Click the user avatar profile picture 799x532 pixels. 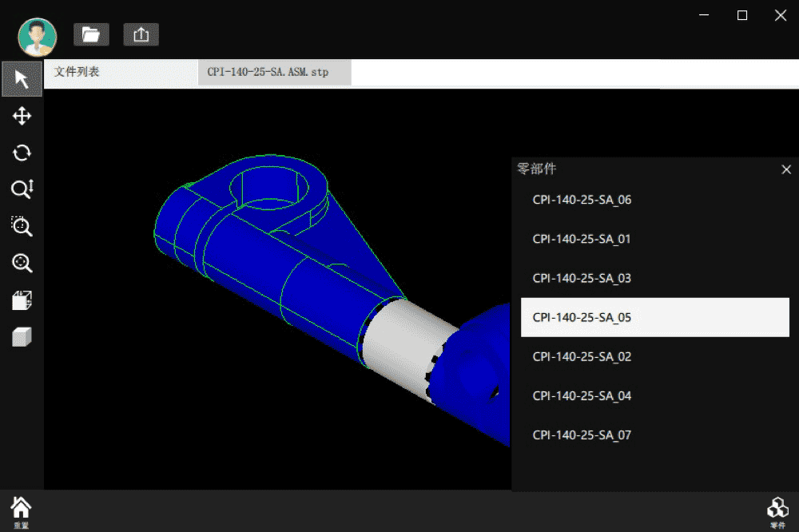(38, 37)
